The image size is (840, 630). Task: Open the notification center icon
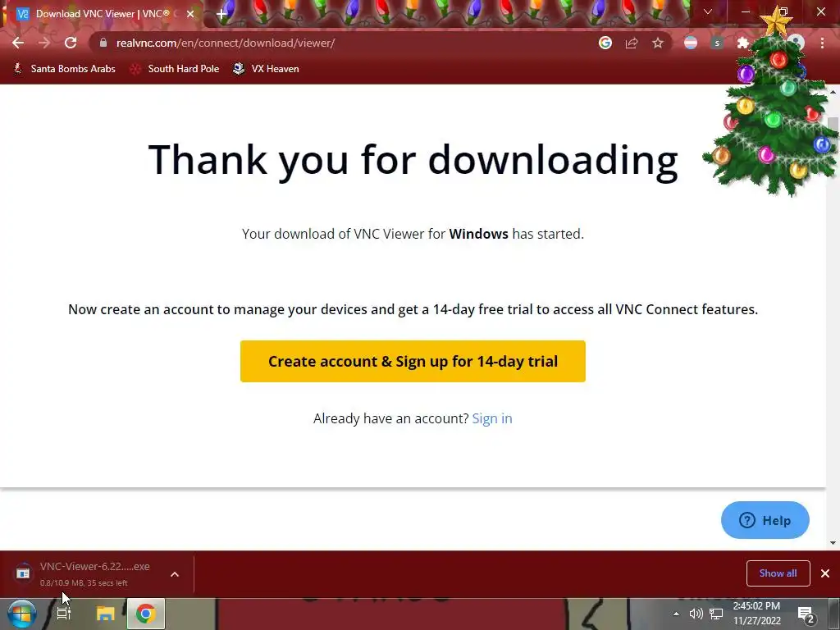[806, 615]
